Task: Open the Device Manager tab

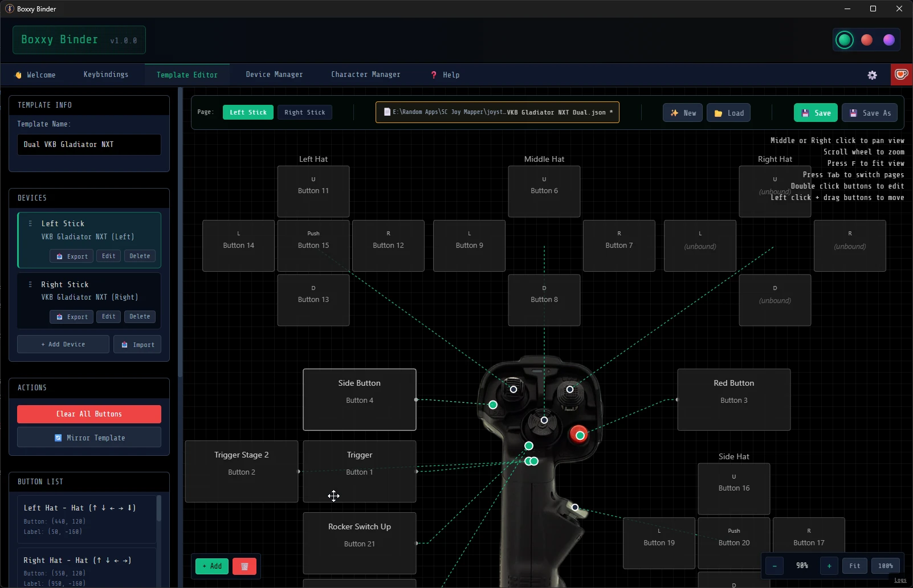Action: pos(274,75)
